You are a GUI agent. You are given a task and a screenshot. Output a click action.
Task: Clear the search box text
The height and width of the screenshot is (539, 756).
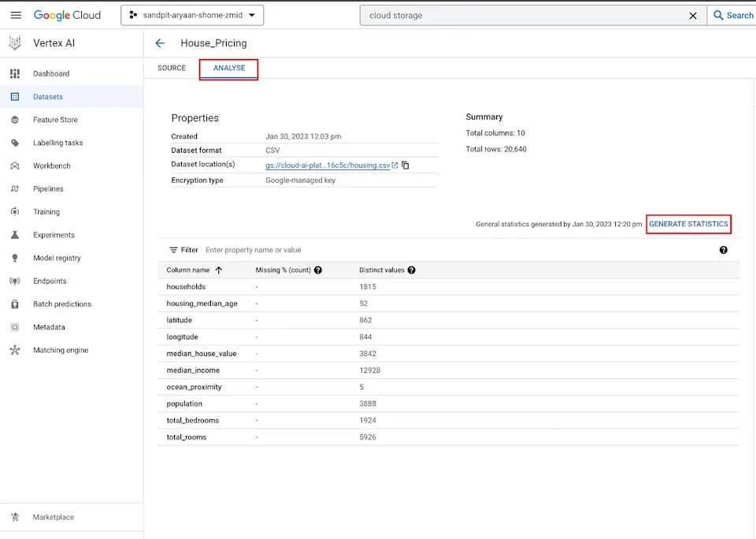coord(693,16)
